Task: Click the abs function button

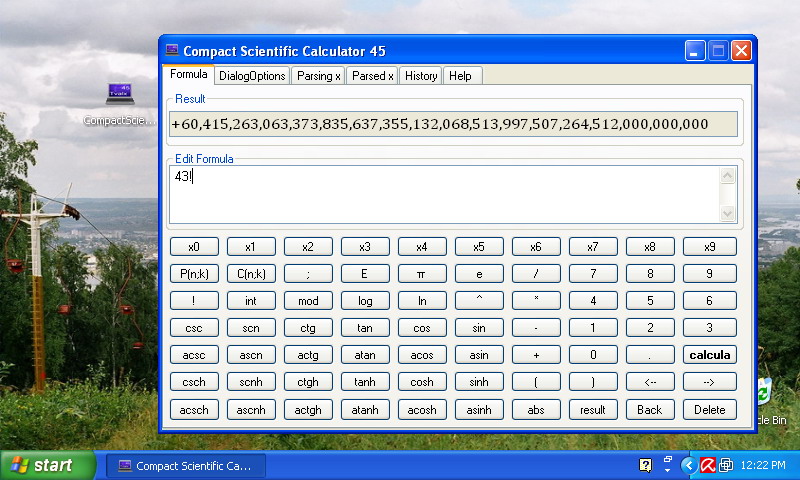Action: pos(536,410)
